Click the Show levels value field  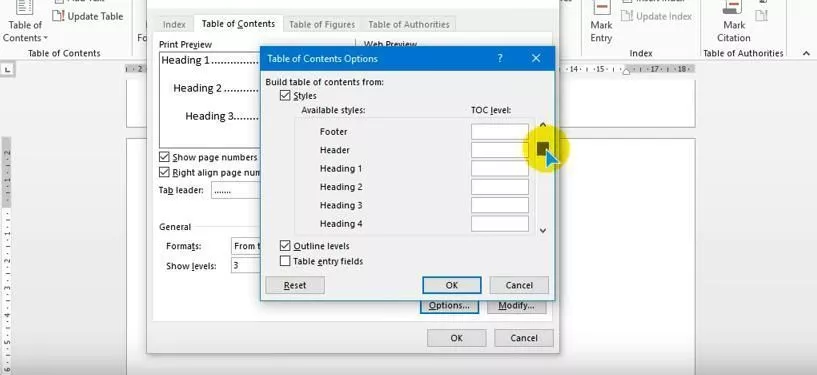click(245, 266)
